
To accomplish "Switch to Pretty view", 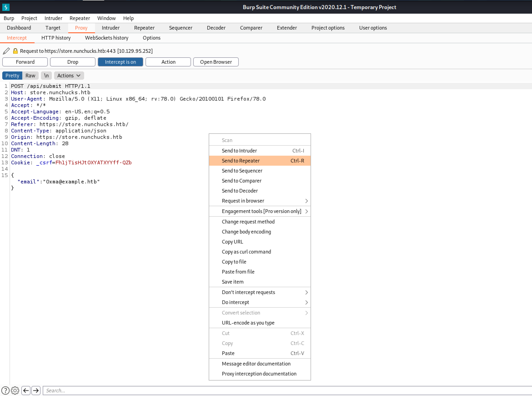I will (x=12, y=76).
